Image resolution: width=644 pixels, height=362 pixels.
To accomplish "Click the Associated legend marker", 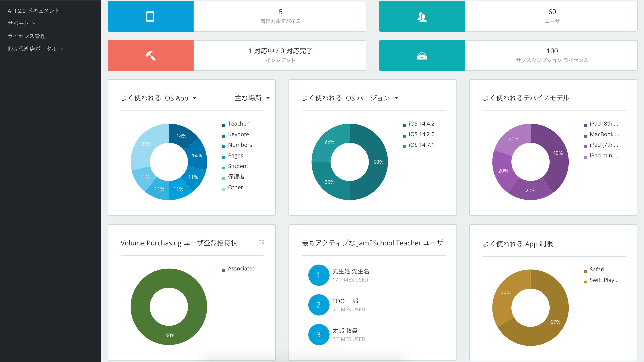I will [x=223, y=270].
